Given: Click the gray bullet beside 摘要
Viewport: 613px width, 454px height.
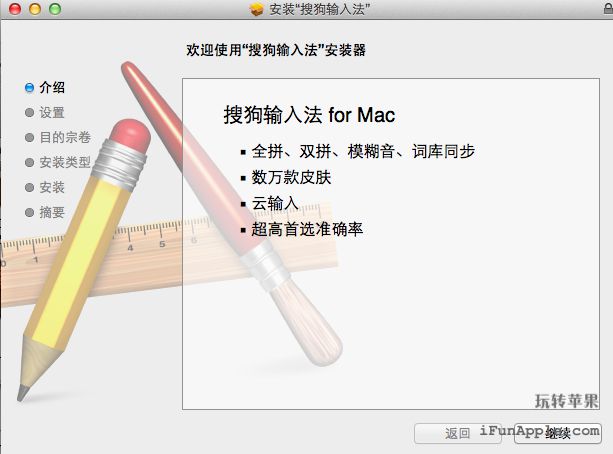Looking at the screenshot, I should [29, 212].
